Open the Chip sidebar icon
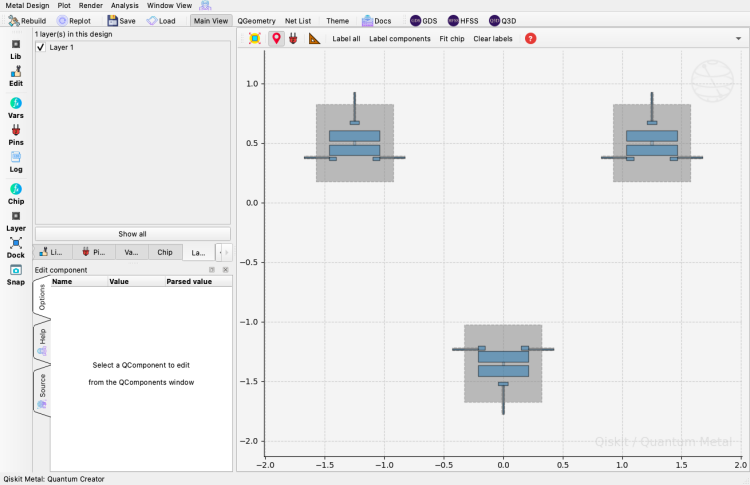Screen dimensions: 750x485 tap(16, 194)
